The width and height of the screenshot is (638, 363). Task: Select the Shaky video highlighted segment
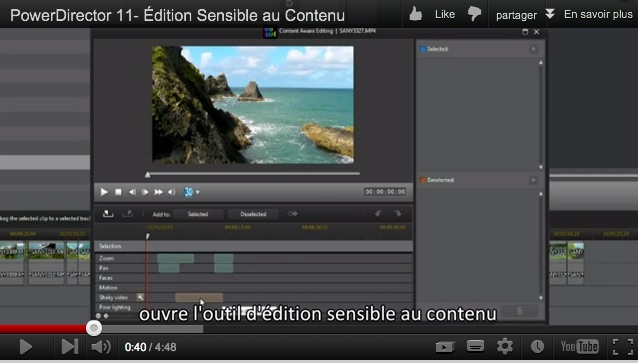[199, 297]
